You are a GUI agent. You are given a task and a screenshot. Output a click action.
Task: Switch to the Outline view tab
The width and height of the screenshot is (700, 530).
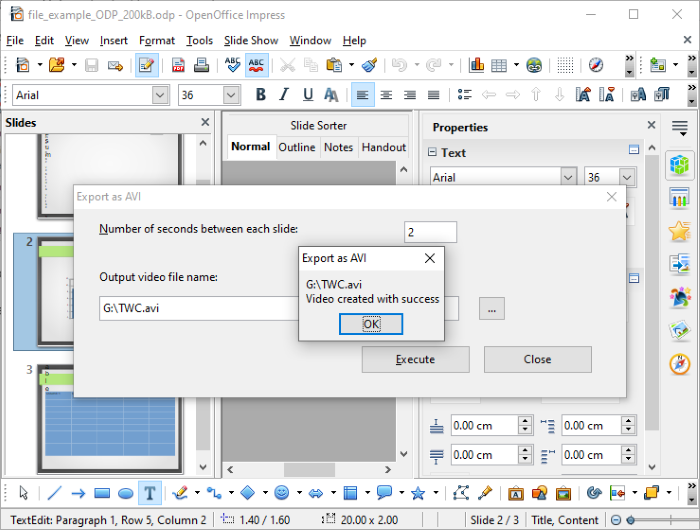pos(296,147)
